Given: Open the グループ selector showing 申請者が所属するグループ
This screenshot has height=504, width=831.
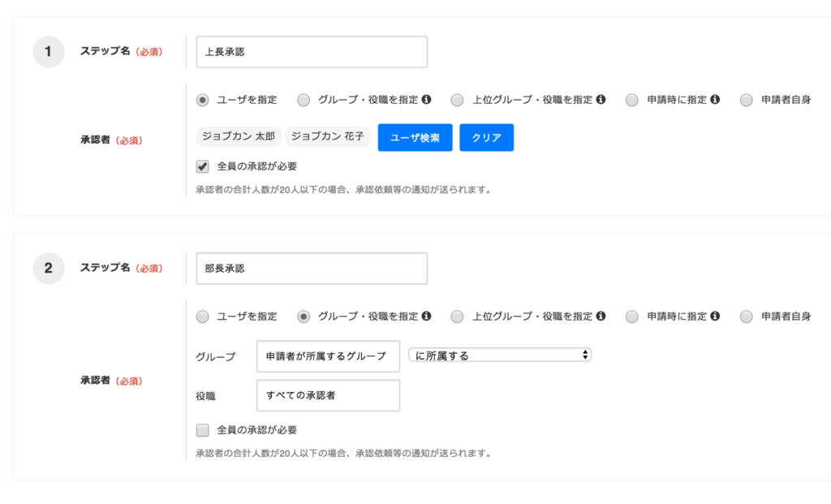Looking at the screenshot, I should point(329,355).
